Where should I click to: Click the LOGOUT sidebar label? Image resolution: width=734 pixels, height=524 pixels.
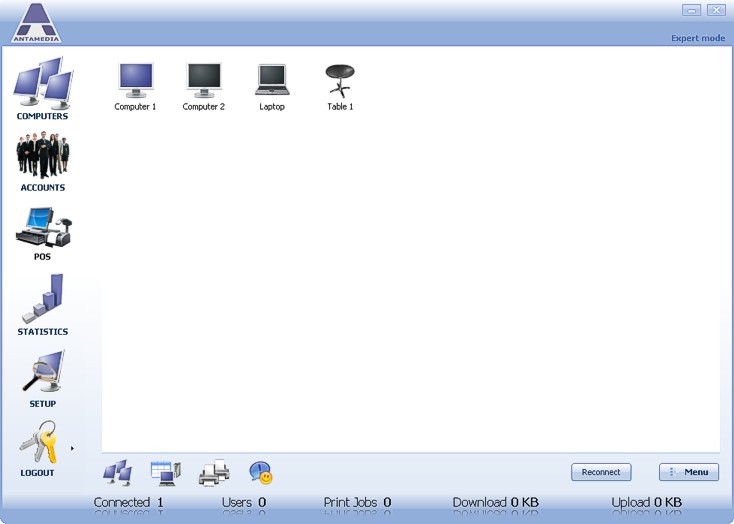click(x=37, y=473)
